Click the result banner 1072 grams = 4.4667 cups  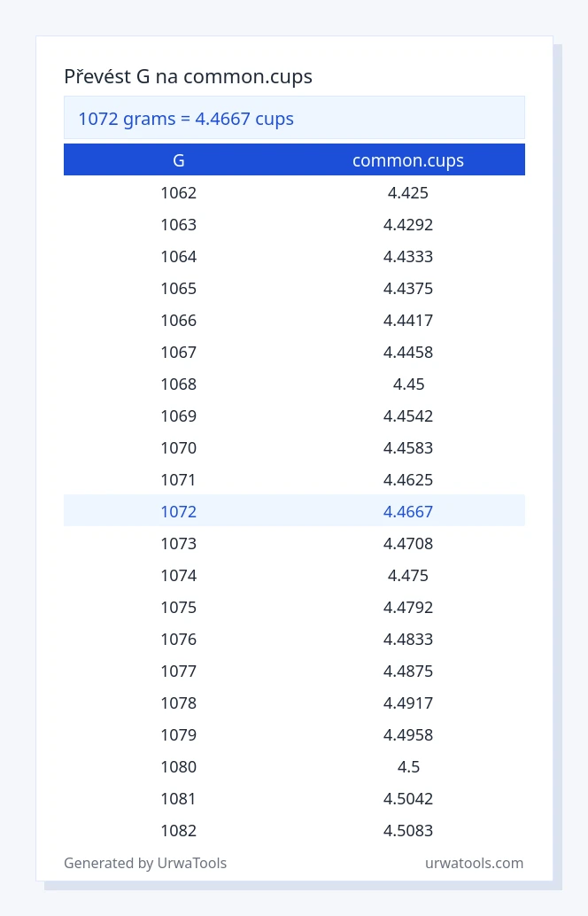pyautogui.click(x=294, y=118)
